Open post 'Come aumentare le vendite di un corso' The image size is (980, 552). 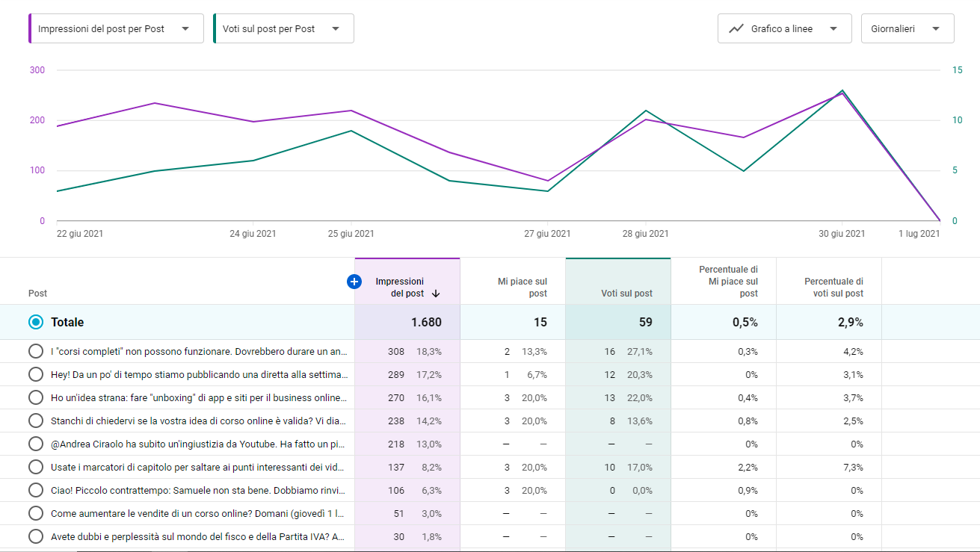pyautogui.click(x=199, y=513)
